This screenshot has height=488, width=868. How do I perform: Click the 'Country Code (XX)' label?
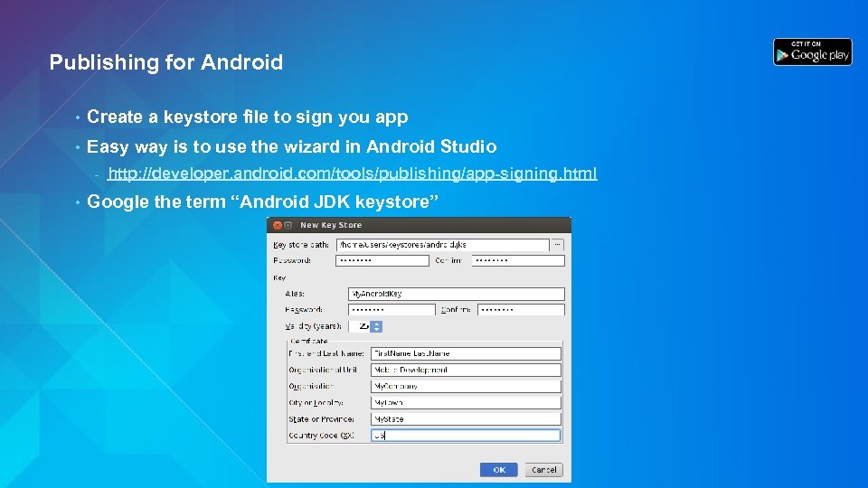click(321, 436)
